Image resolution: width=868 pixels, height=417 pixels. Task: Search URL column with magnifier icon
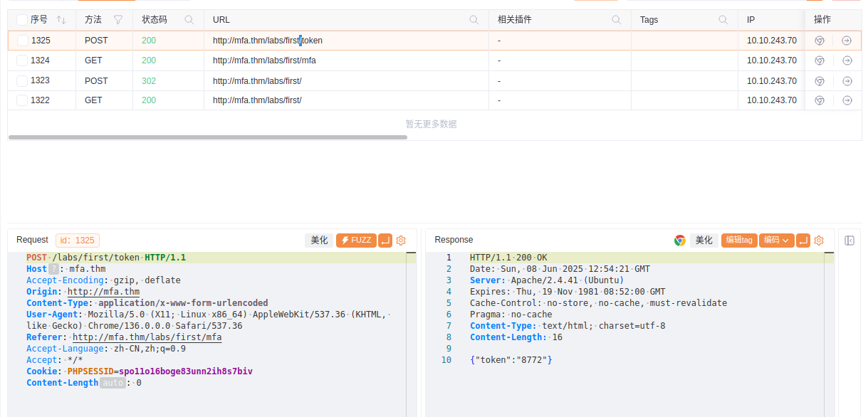474,20
